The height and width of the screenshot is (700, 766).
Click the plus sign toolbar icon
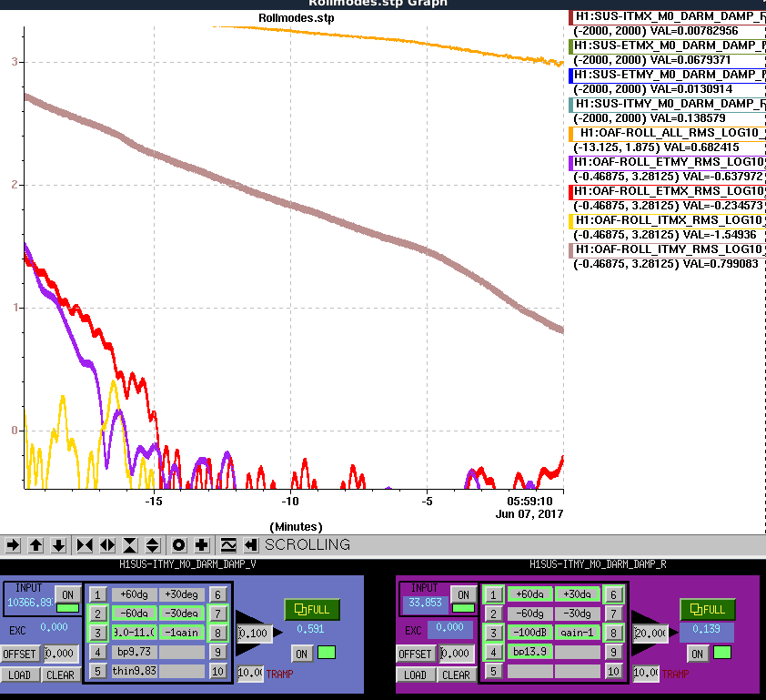(x=202, y=545)
